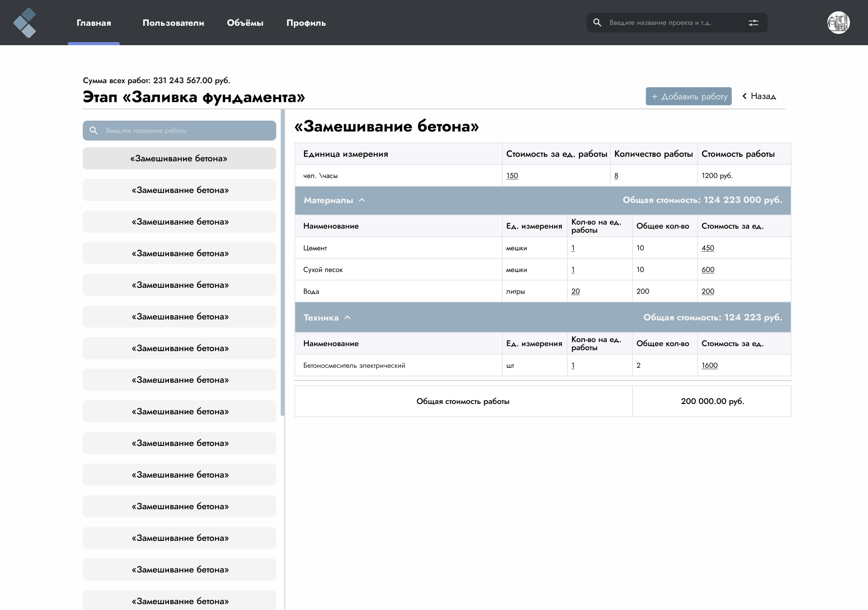The height and width of the screenshot is (610, 868).
Task: Edit Вода cost per unit 200
Action: (708, 291)
